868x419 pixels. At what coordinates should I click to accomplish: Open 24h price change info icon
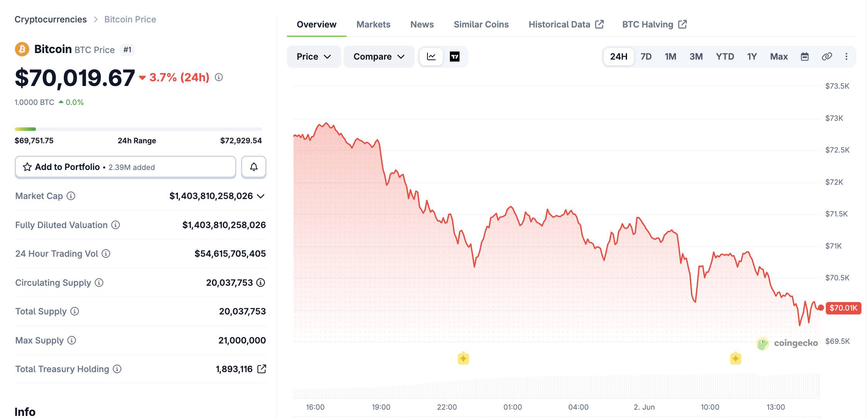(219, 77)
